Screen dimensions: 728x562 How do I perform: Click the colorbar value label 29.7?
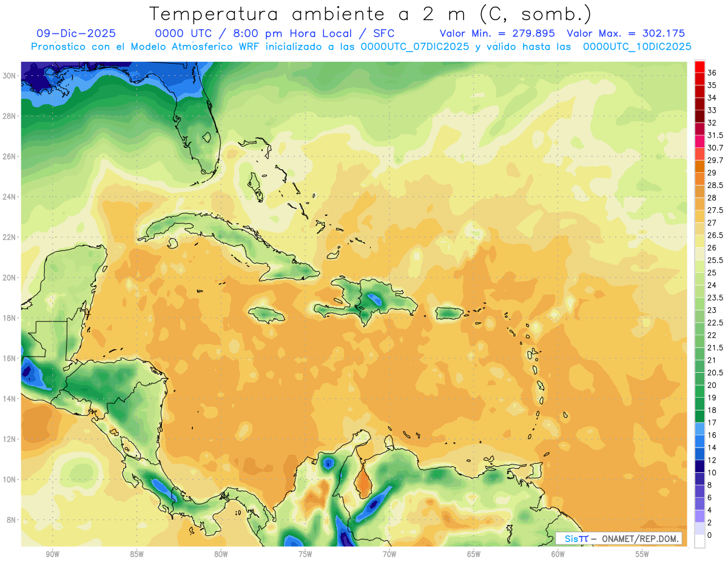point(715,160)
